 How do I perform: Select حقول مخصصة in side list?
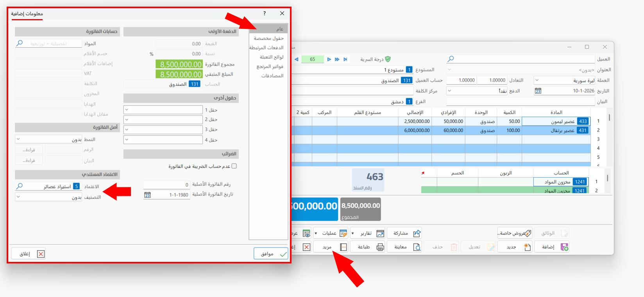tap(268, 38)
